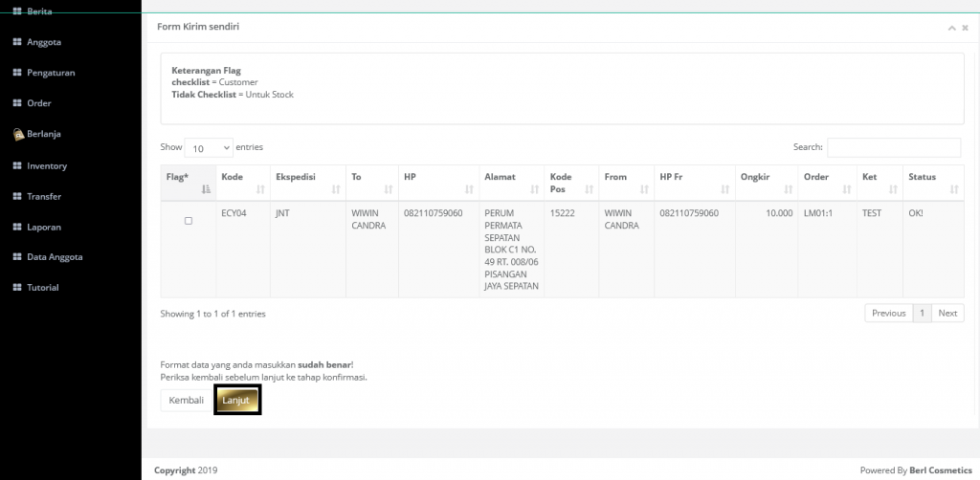Click the Anggota sidebar grid icon
The image size is (980, 480).
tap(16, 42)
